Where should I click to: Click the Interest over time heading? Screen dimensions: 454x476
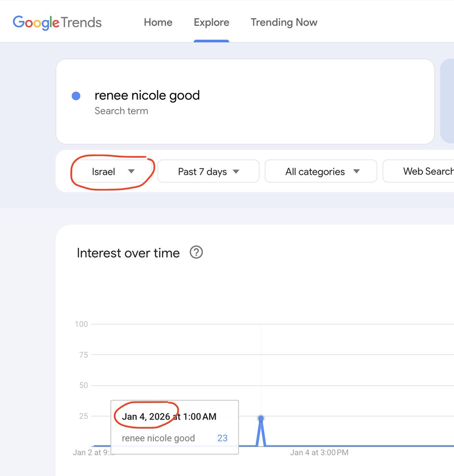click(128, 253)
